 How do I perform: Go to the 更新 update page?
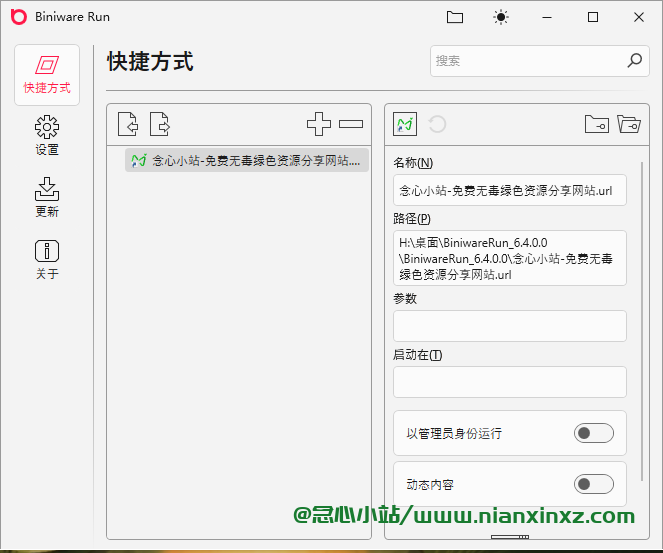point(47,197)
